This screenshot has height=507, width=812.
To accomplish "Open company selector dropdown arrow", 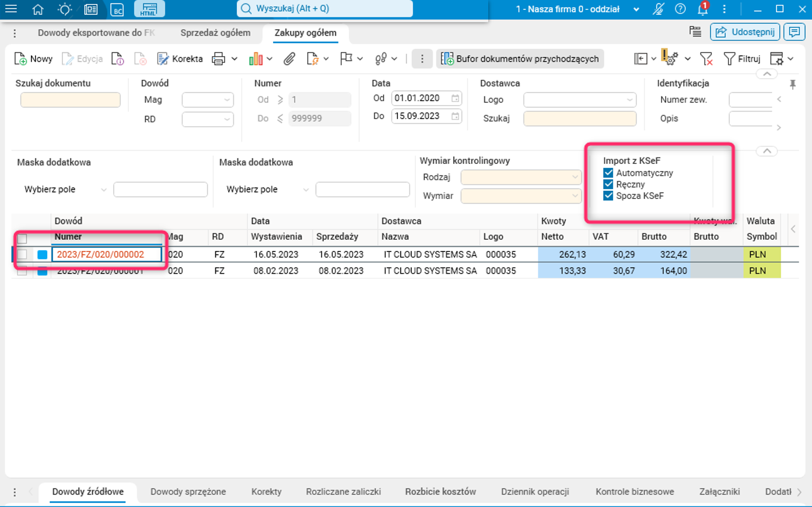I will 636,9.
